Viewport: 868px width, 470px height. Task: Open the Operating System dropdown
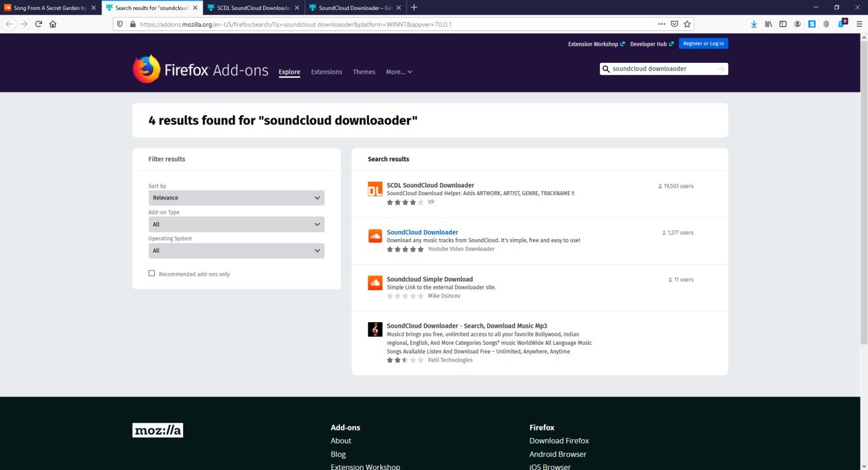tap(237, 250)
